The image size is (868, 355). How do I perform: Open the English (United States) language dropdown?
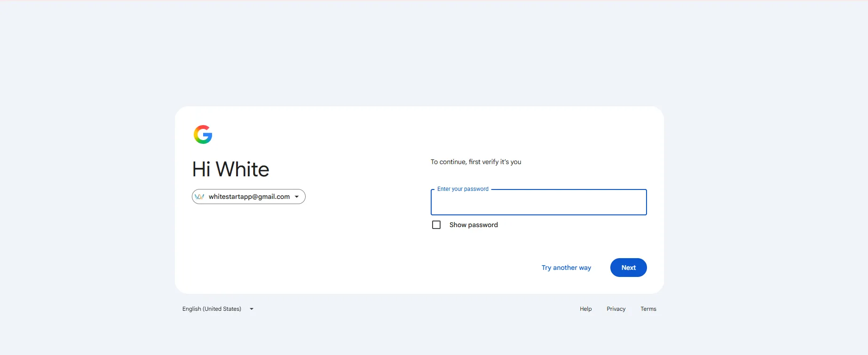click(x=218, y=309)
